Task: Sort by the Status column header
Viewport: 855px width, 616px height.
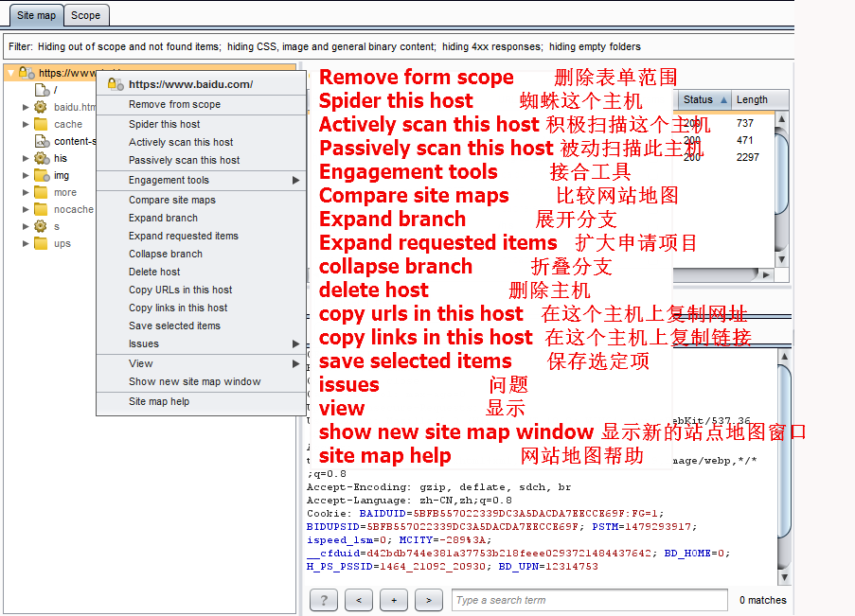Action: click(x=704, y=99)
